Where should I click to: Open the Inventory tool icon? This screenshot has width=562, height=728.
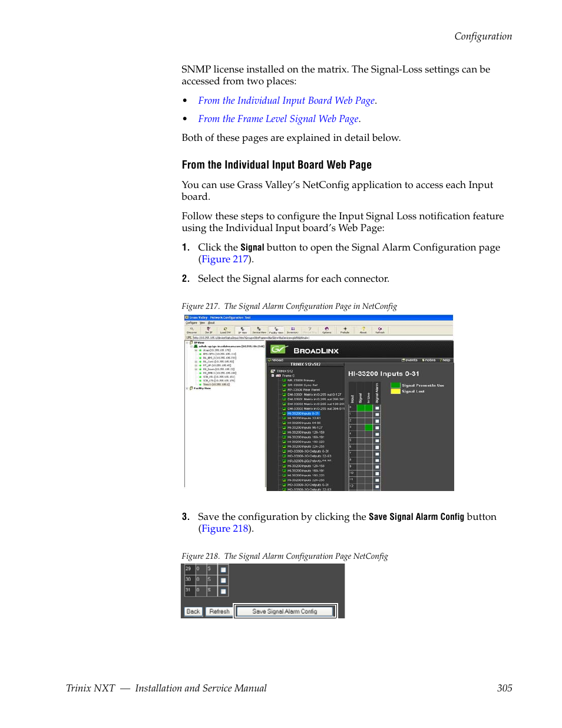[293, 331]
